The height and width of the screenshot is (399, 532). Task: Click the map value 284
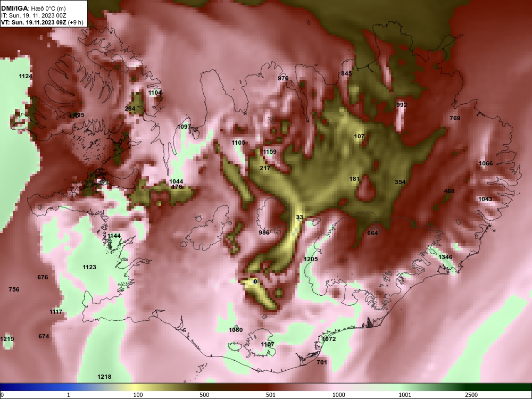[x=130, y=109]
